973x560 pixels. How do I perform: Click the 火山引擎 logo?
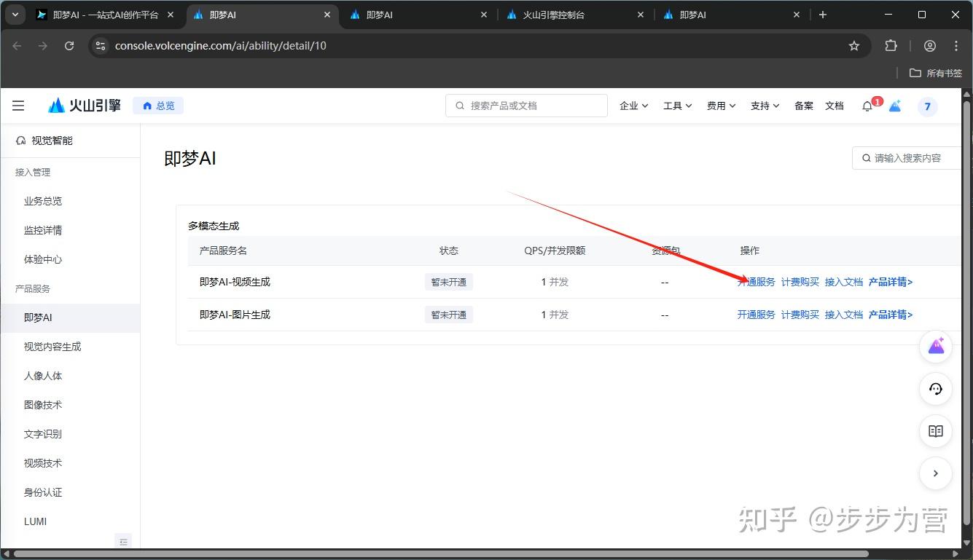pyautogui.click(x=85, y=106)
